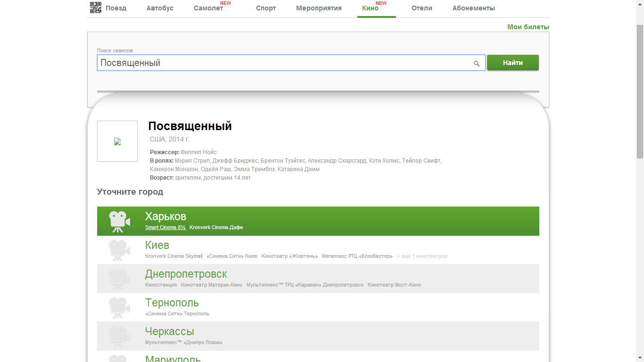Image resolution: width=644 pixels, height=362 pixels.
Task: Click the movie title Посвященный
Action: 190,126
